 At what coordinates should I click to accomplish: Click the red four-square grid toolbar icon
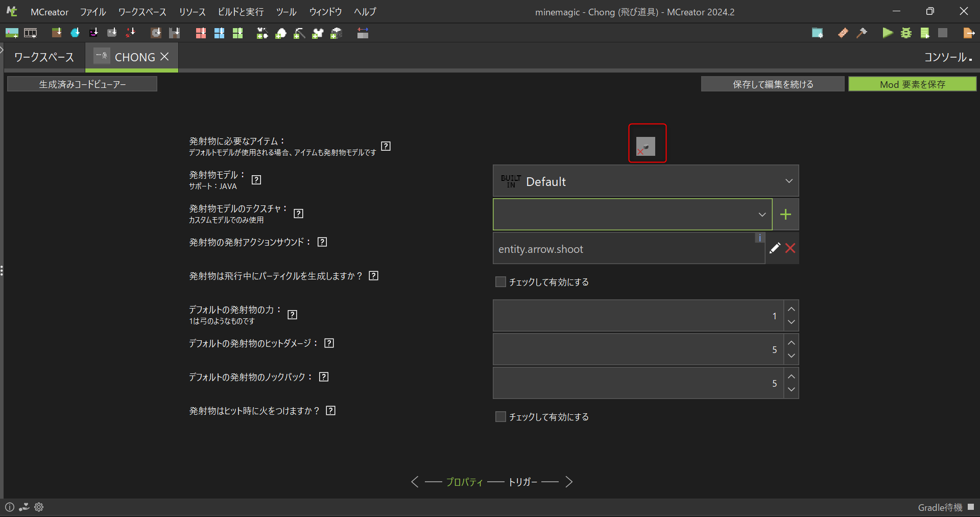[x=201, y=33]
